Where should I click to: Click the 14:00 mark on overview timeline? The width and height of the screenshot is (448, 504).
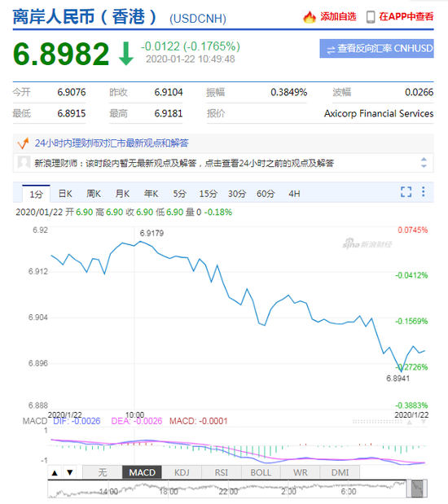pos(108,492)
